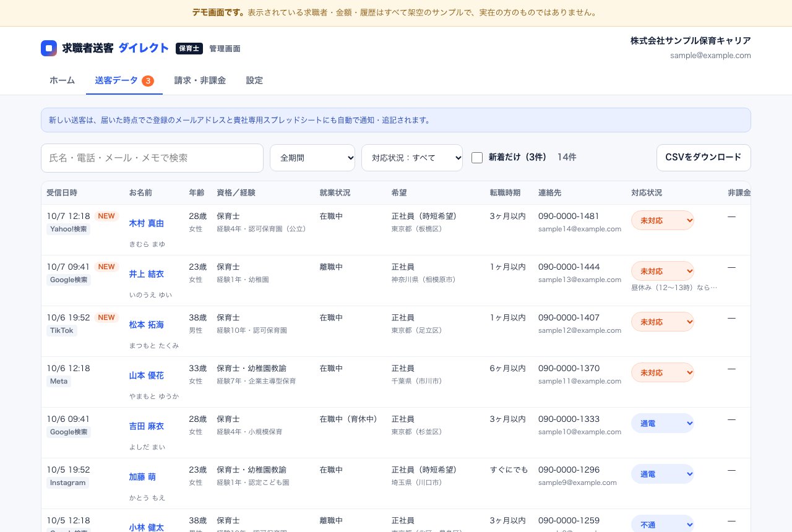Open 吉田 麻衣's detail link
This screenshot has width=792, height=532.
point(147,426)
